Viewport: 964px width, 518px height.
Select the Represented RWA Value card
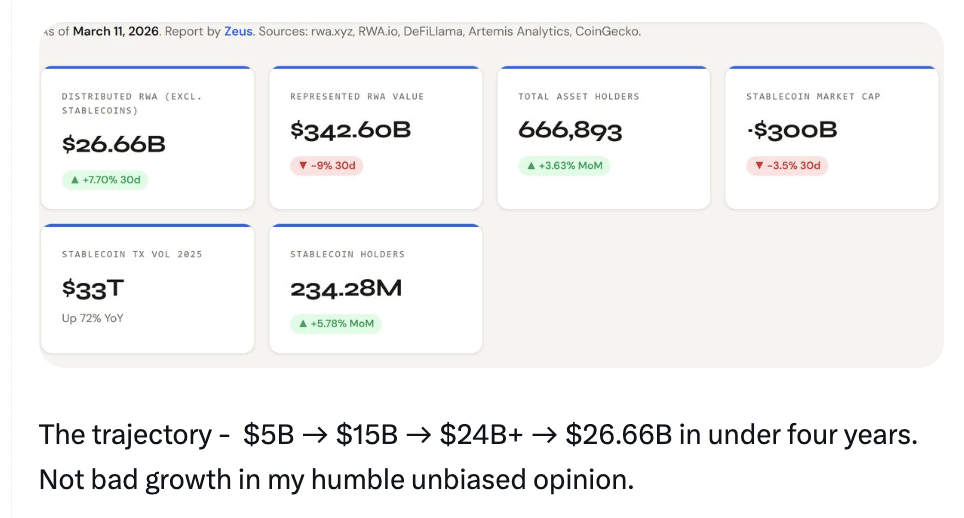[x=375, y=138]
